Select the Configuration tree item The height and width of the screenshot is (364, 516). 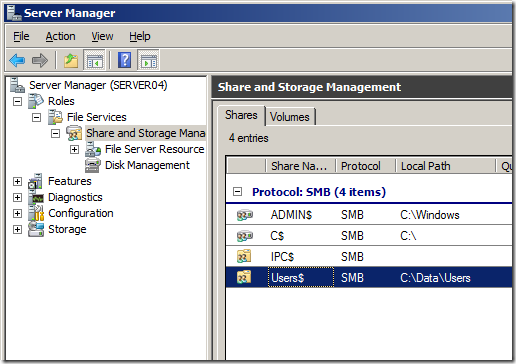(81, 213)
